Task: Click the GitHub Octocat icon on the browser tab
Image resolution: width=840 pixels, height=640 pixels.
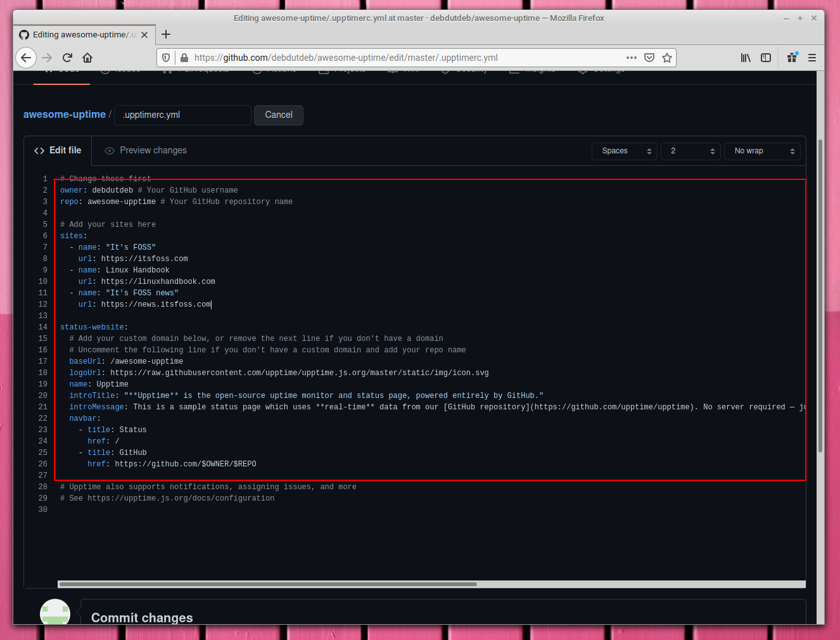Action: point(23,35)
